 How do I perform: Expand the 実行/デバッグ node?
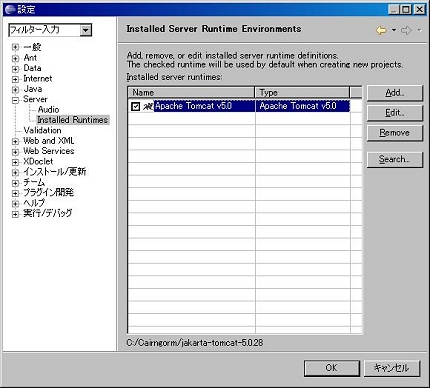pos(15,214)
